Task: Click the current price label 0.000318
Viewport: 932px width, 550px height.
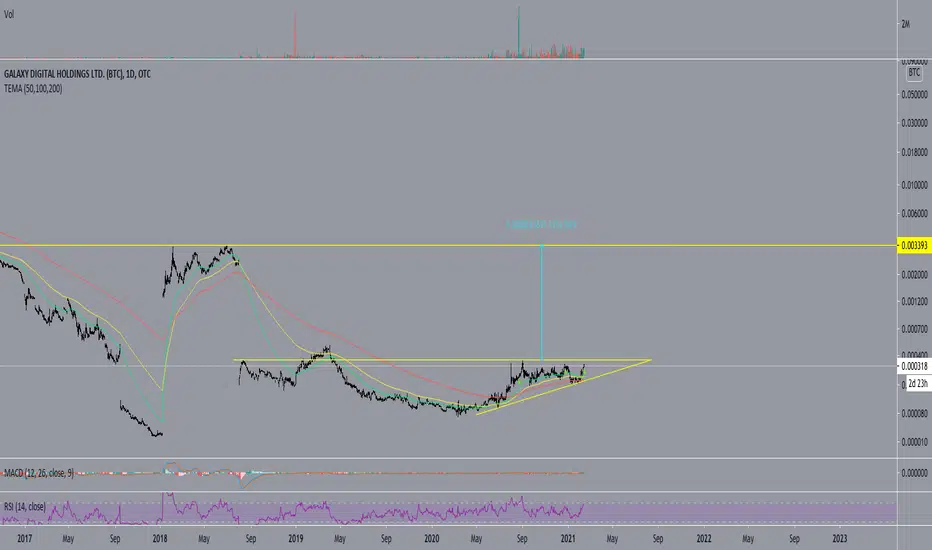Action: [x=914, y=366]
